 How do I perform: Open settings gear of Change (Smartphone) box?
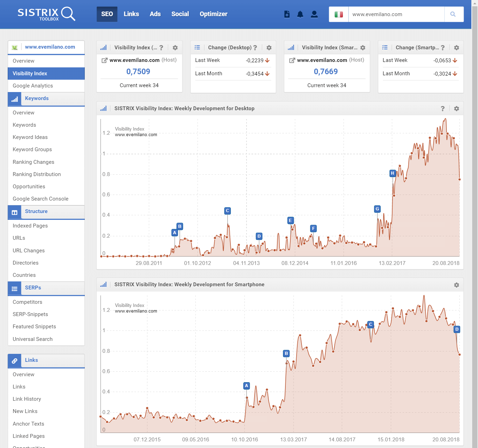tap(457, 48)
